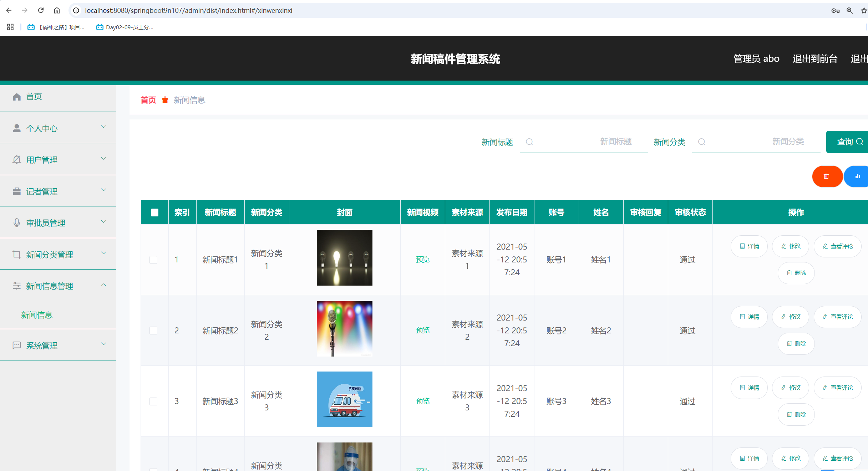This screenshot has height=471, width=868.
Task: Click the home icon beside 首页
Action: coord(17,96)
